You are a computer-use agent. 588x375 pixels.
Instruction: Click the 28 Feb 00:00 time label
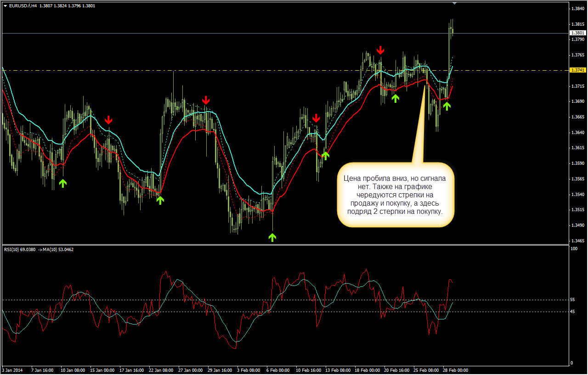coord(455,370)
